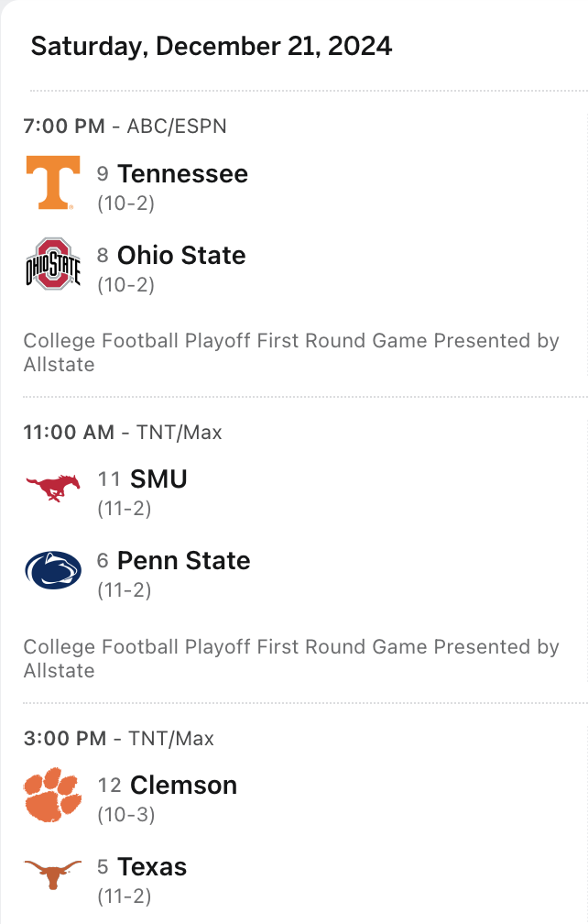Open the Ohio State team link

pos(181,255)
